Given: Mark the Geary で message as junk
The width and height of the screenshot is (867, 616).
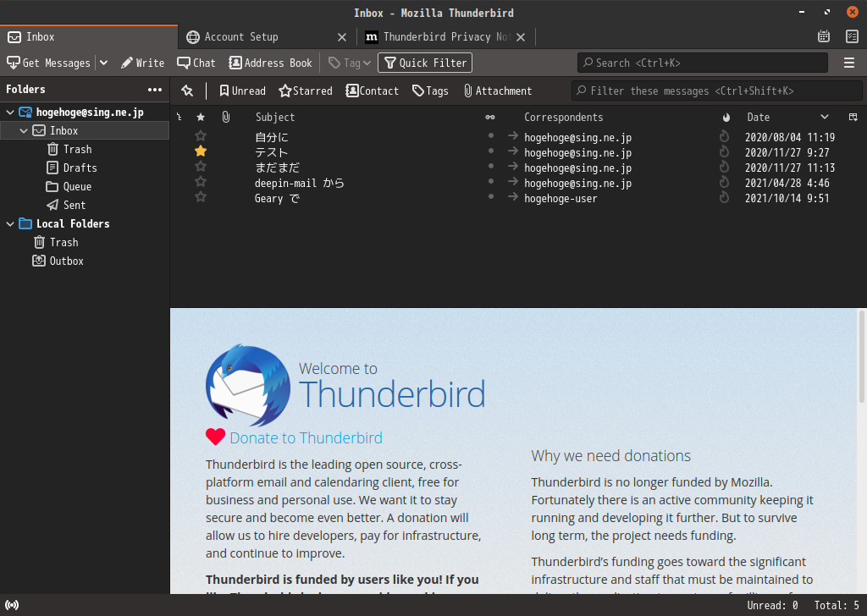Looking at the screenshot, I should coord(725,197).
